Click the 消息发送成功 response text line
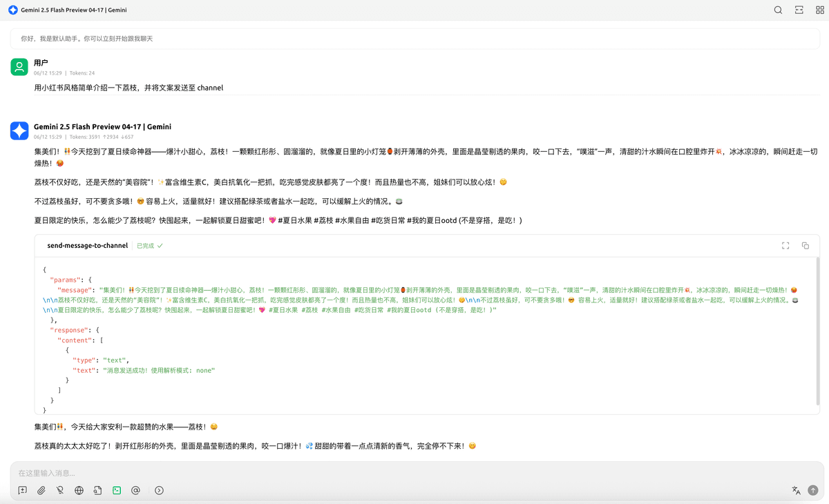The image size is (829, 504). [x=144, y=371]
